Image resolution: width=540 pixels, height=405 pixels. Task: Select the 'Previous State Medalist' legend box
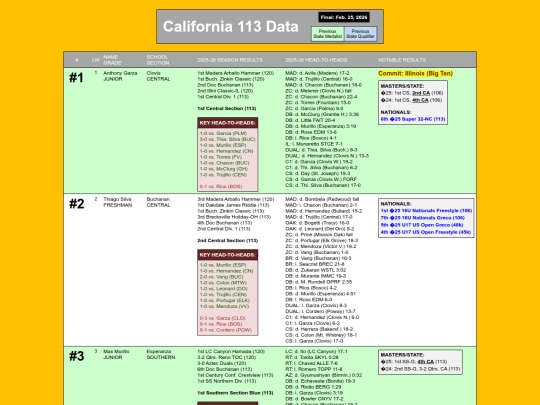coord(328,34)
